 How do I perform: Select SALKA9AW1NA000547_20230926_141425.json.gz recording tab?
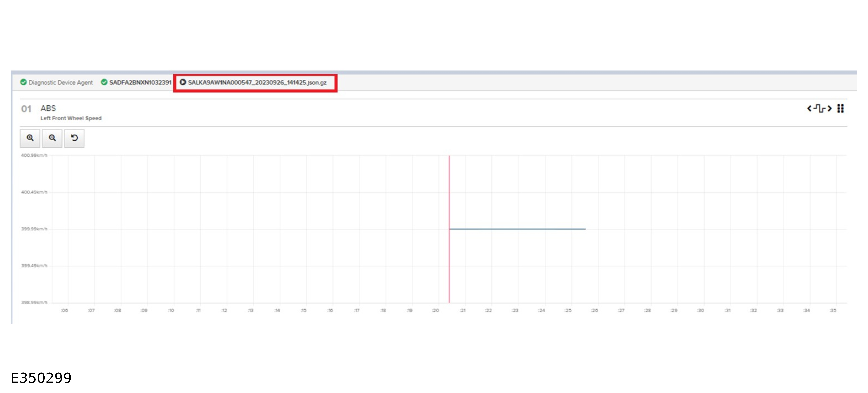[x=257, y=82]
